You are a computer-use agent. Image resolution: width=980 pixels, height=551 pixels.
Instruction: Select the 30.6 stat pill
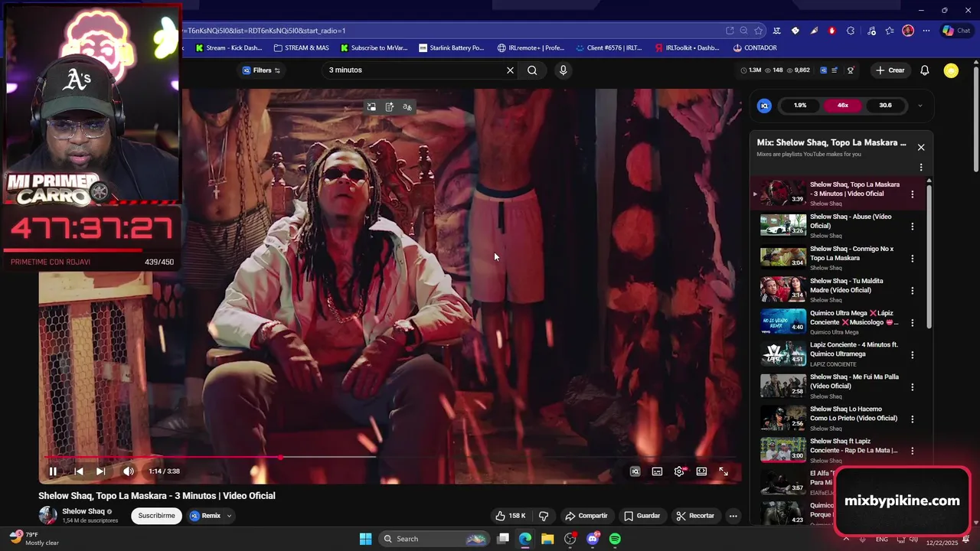click(885, 106)
